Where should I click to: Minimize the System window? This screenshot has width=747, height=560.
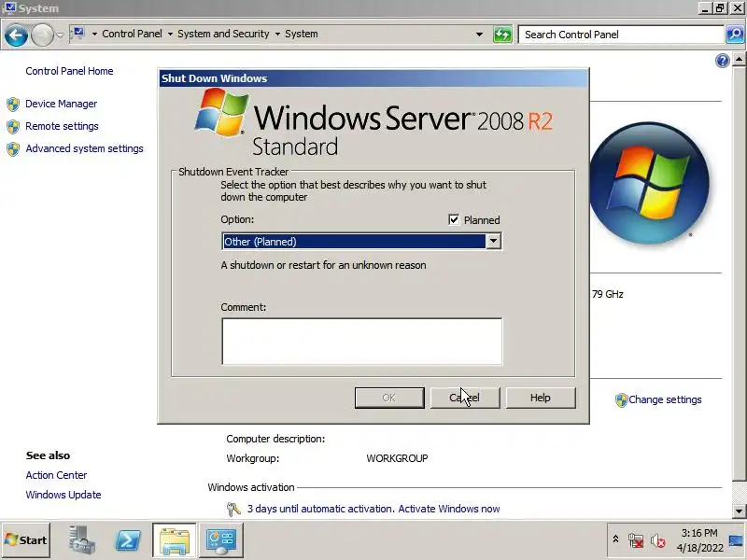tap(705, 8)
